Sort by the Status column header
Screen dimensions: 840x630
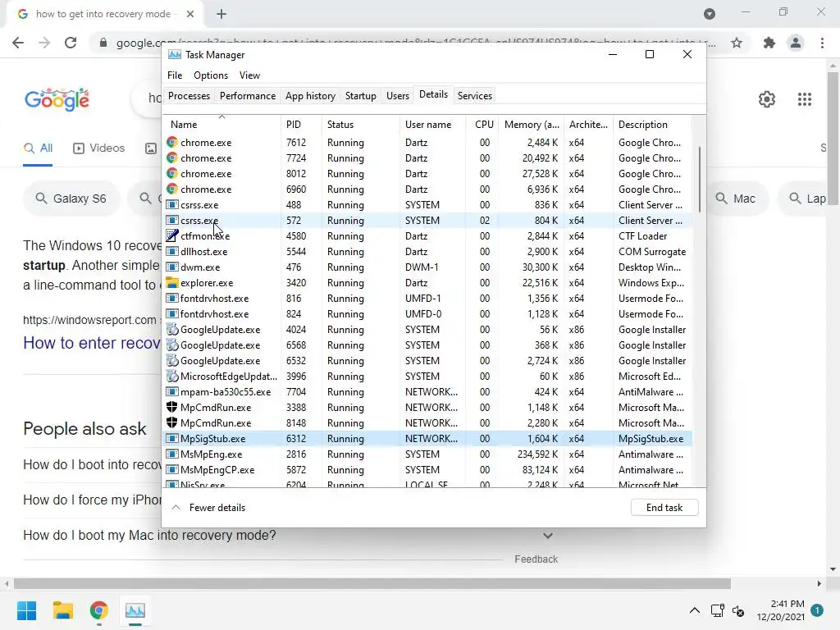pyautogui.click(x=360, y=125)
